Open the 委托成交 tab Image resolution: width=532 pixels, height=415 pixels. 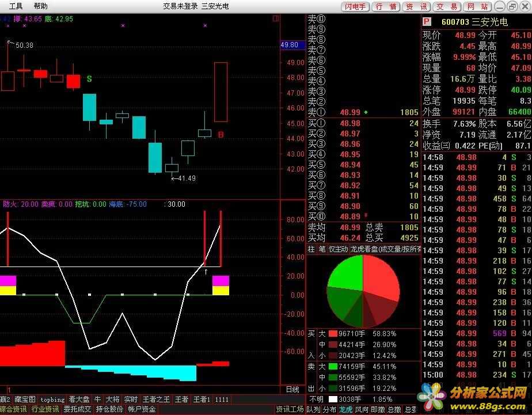tap(77, 409)
